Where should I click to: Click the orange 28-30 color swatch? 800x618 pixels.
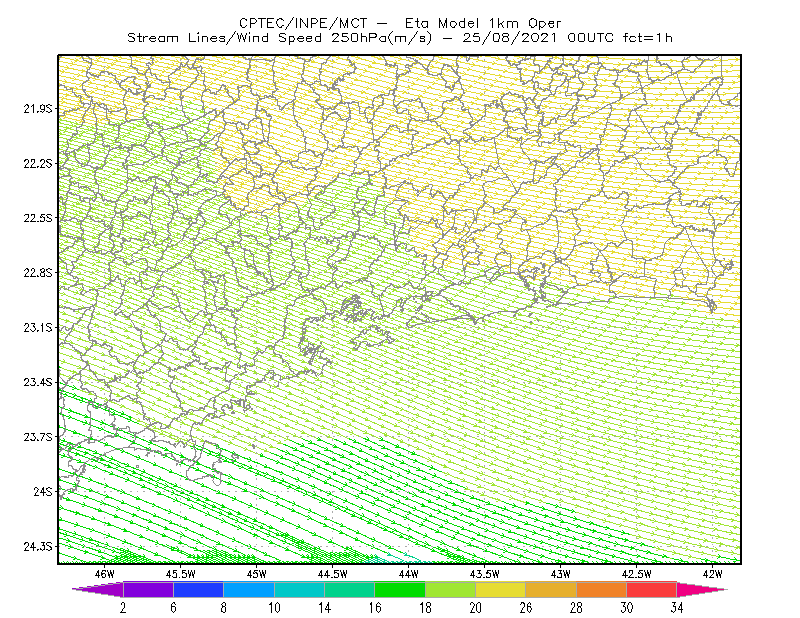click(x=602, y=589)
